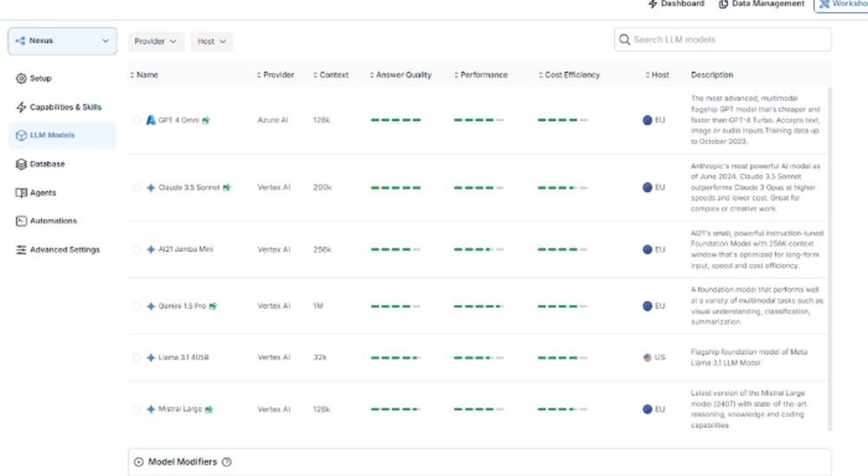Open Automations in the sidebar

click(x=62, y=221)
